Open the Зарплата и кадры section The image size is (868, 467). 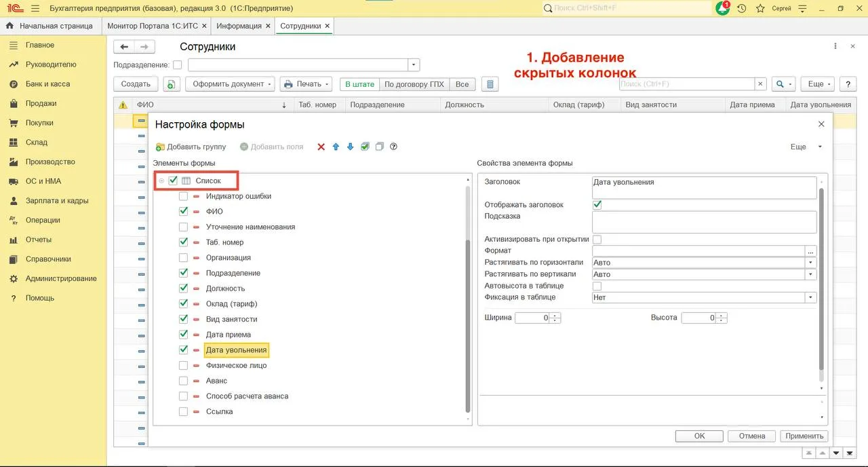[57, 201]
